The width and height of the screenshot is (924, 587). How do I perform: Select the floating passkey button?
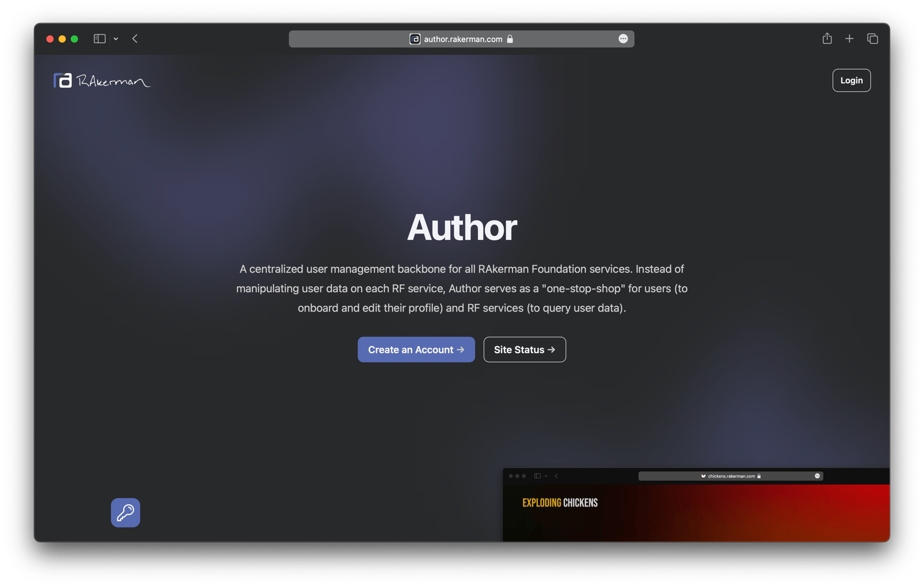(125, 512)
